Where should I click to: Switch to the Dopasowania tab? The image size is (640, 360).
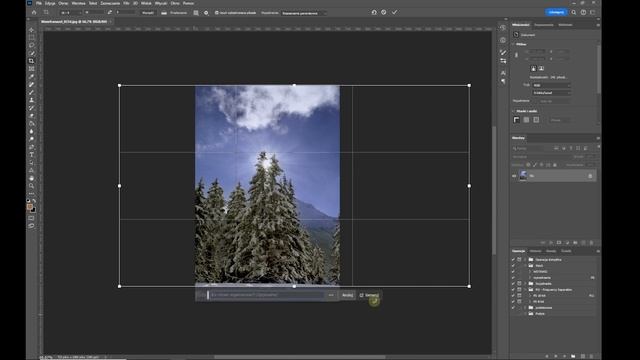click(x=544, y=25)
